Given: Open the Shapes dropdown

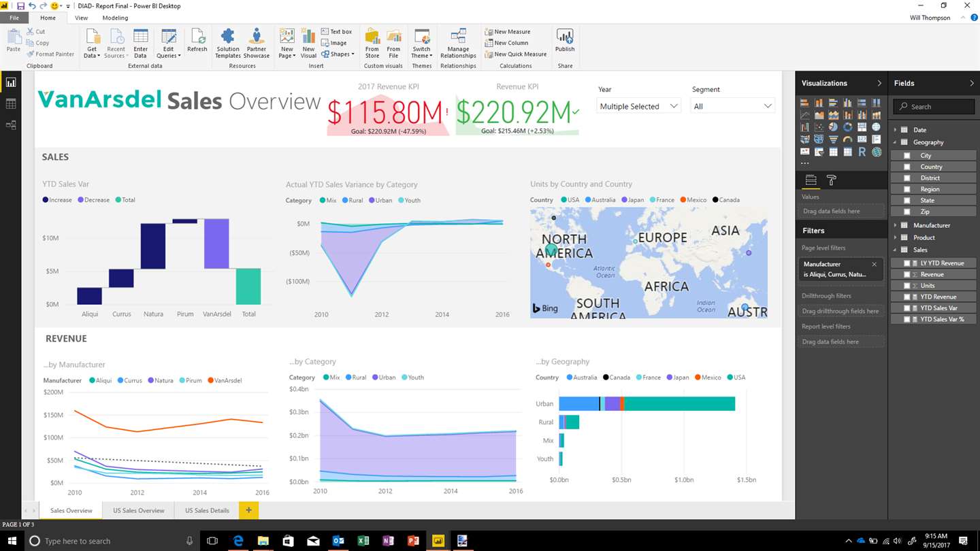Looking at the screenshot, I should (x=338, y=54).
